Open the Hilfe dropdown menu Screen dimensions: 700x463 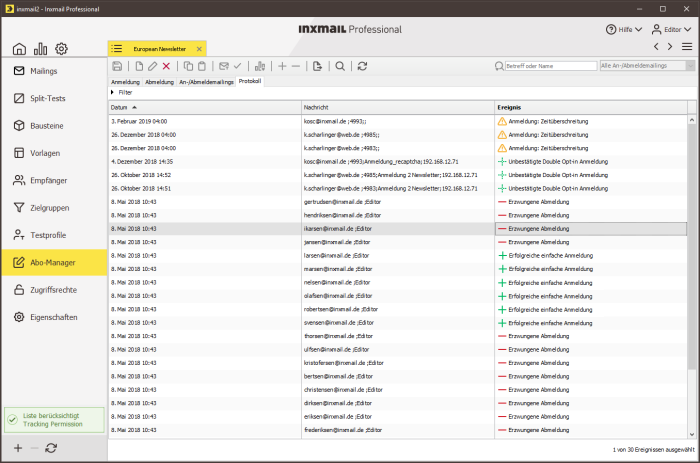[x=624, y=29]
